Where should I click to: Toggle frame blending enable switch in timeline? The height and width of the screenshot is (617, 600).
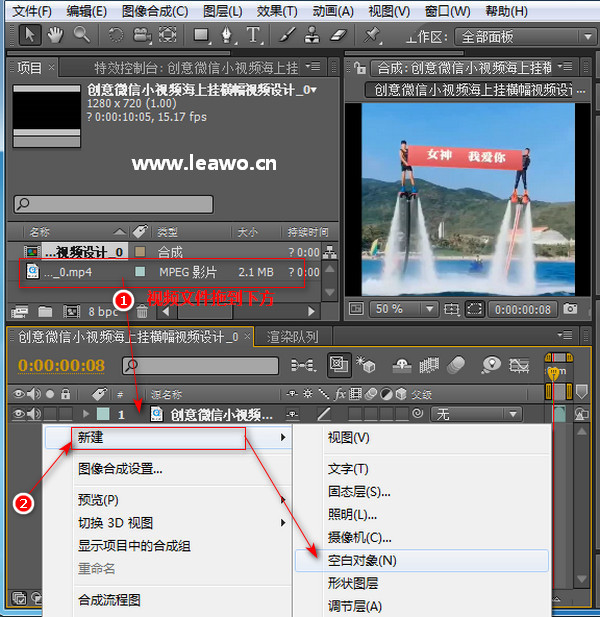point(429,365)
